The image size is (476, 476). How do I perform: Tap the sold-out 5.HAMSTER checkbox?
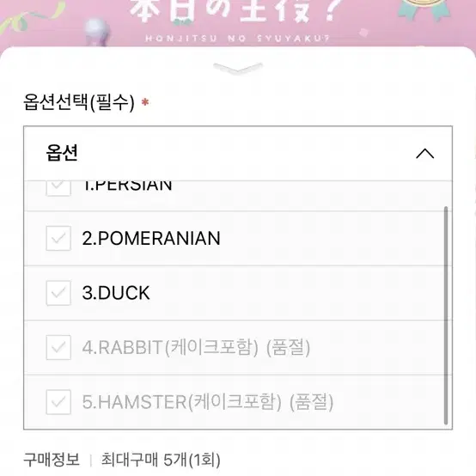(58, 402)
